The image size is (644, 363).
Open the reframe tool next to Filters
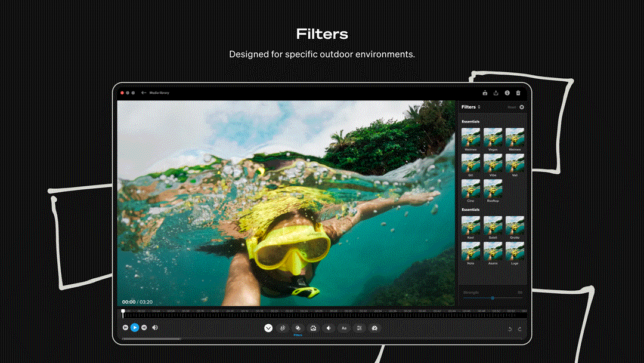tap(313, 328)
